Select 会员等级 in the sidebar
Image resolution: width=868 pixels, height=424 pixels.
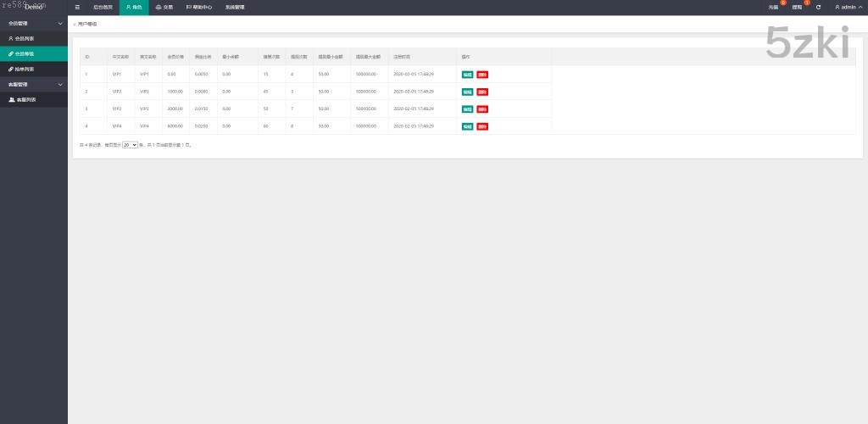point(25,53)
